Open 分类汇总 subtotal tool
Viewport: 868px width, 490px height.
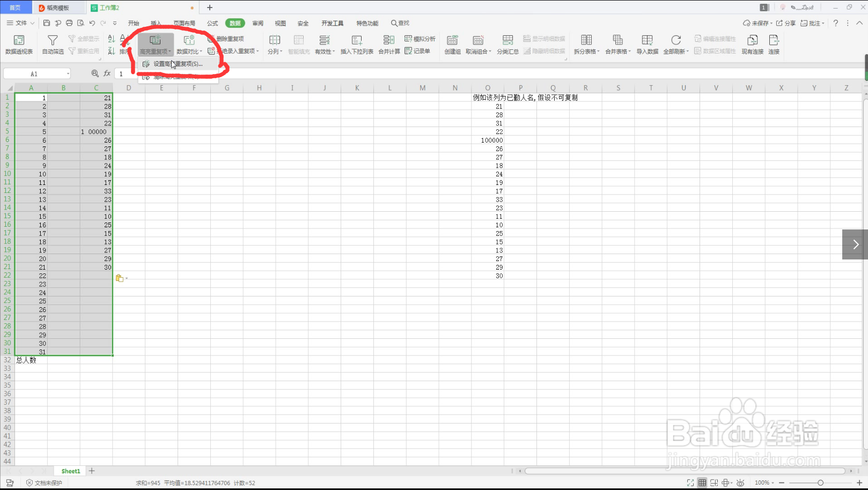(x=507, y=44)
